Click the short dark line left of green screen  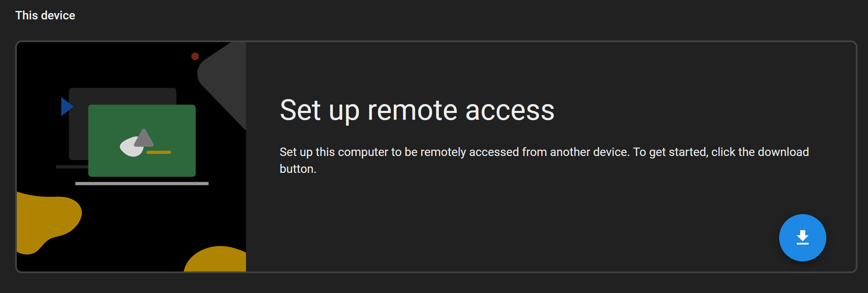coord(72,167)
